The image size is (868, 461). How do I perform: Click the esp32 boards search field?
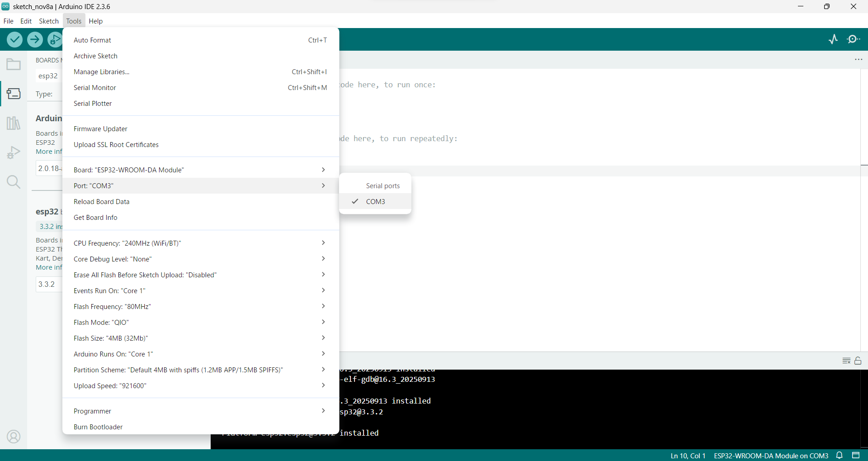(49, 76)
